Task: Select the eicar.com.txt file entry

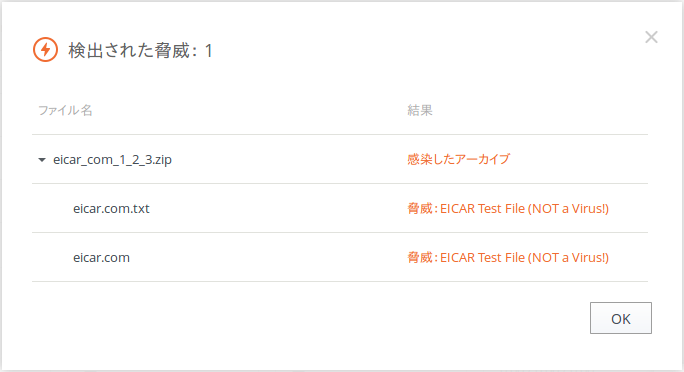Action: 111,208
